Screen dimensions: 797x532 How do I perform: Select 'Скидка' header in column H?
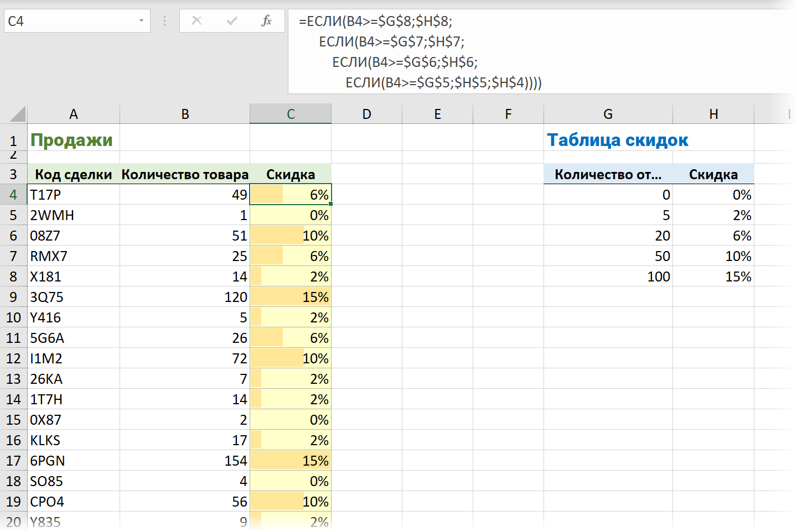713,174
